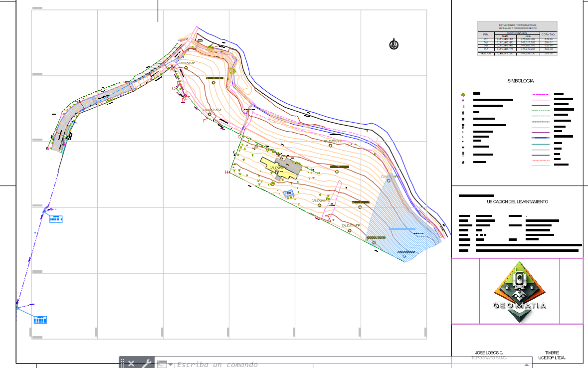This screenshot has width=588, height=368.
Task: Select green tree symbol in legend
Action: click(x=463, y=95)
